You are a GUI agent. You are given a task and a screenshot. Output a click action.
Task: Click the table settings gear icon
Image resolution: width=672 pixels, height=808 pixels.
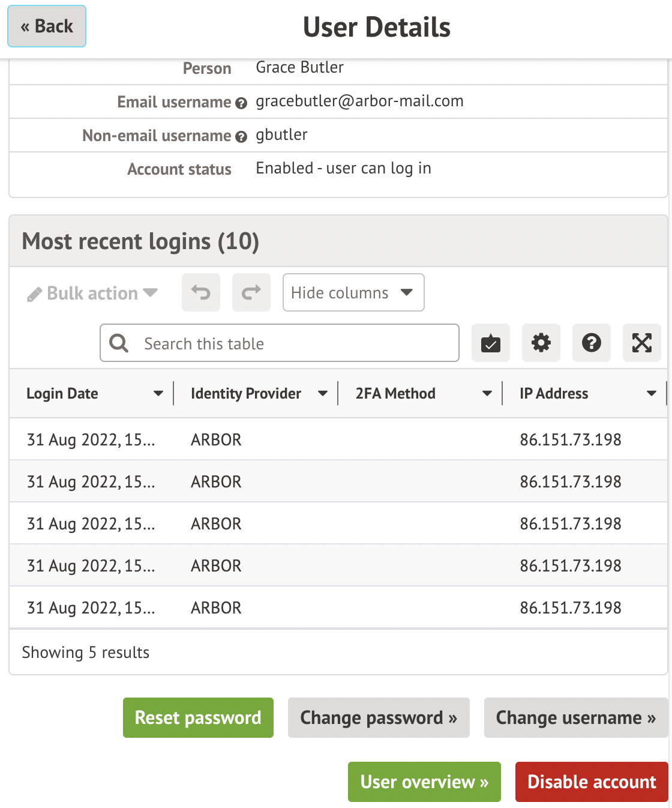click(541, 343)
